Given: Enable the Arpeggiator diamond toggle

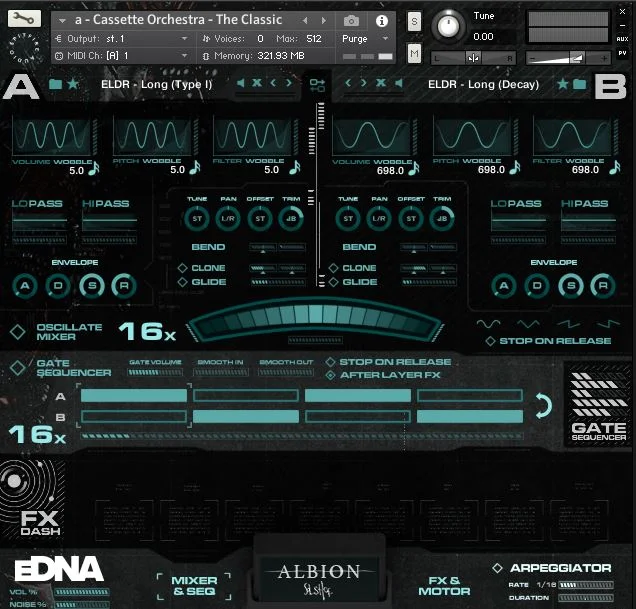Looking at the screenshot, I should click(x=497, y=568).
